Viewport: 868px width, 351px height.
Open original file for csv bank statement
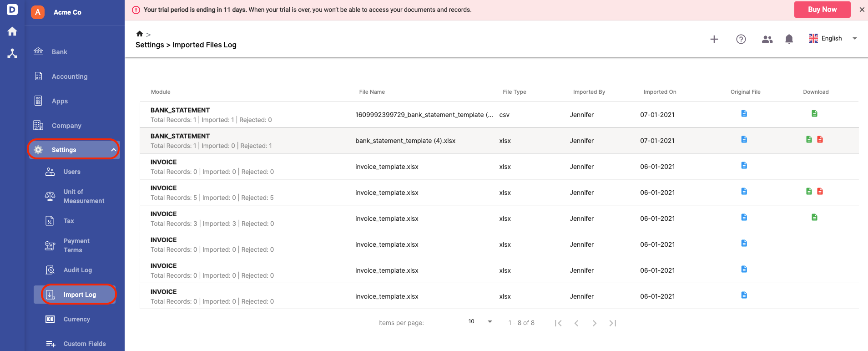(x=744, y=113)
